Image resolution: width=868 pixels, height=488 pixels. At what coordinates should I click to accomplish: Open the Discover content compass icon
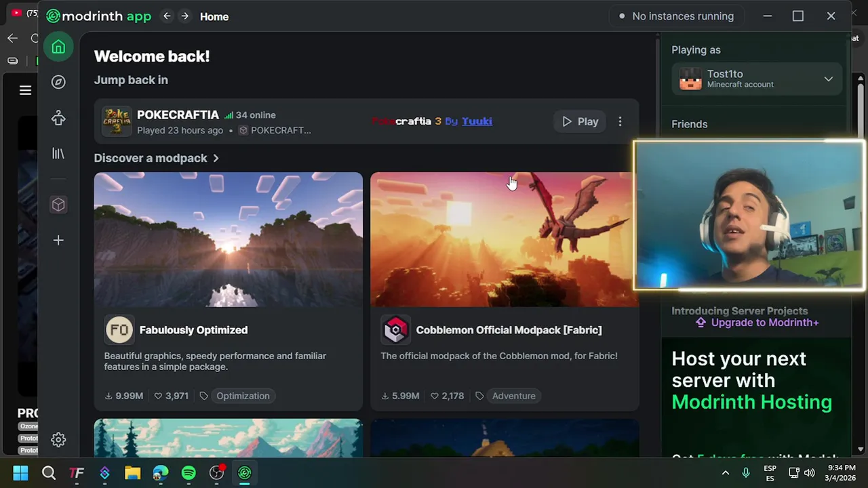pyautogui.click(x=58, y=82)
